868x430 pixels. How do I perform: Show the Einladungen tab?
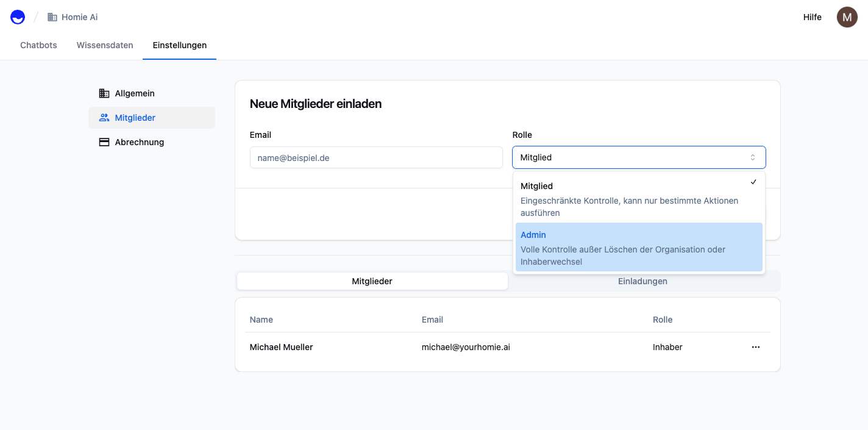click(642, 281)
